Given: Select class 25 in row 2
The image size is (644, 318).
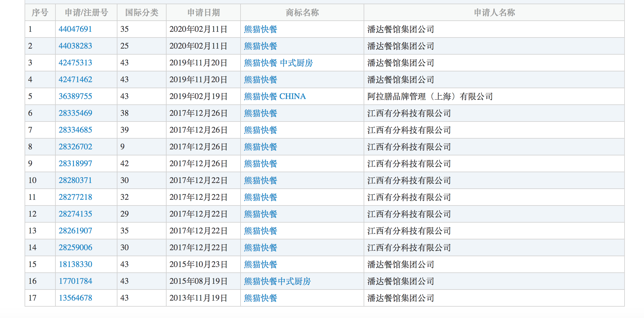Looking at the screenshot, I should coord(124,46).
